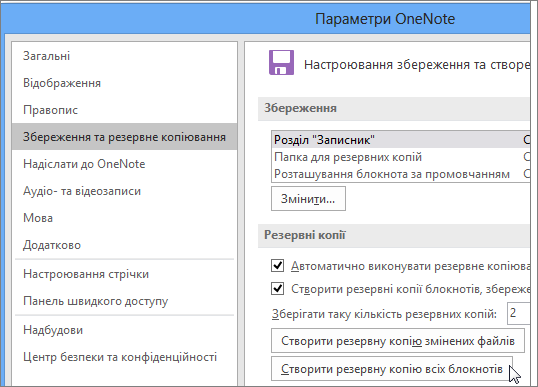Click the purple floppy disk save icon
Image resolution: width=538 pixels, height=387 pixels.
point(281,62)
